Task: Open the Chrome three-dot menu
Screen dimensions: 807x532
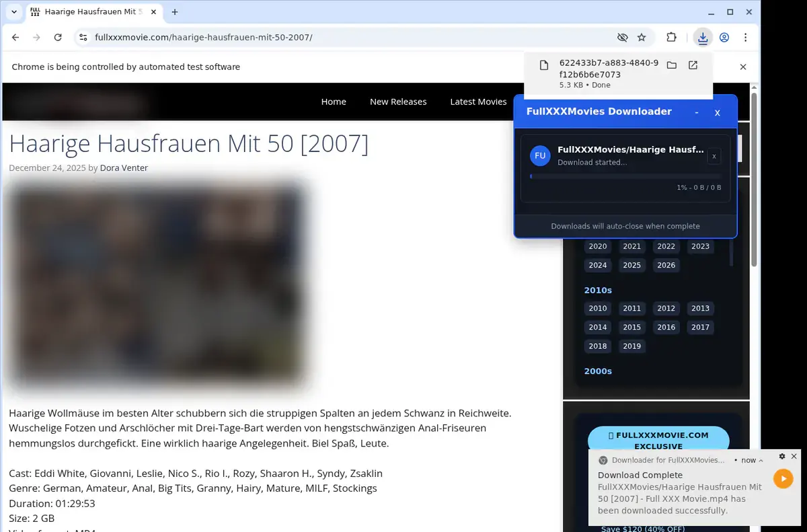Action: coord(745,38)
